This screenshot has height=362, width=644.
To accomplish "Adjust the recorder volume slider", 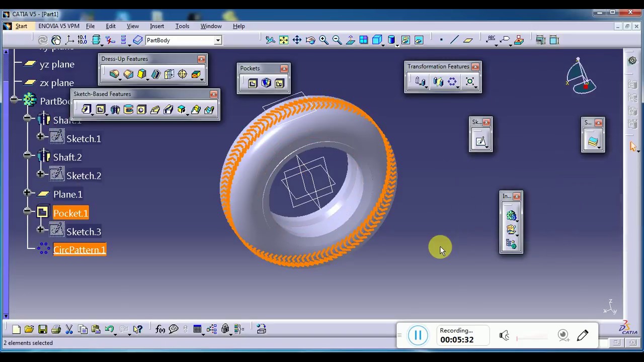I will (x=532, y=338).
